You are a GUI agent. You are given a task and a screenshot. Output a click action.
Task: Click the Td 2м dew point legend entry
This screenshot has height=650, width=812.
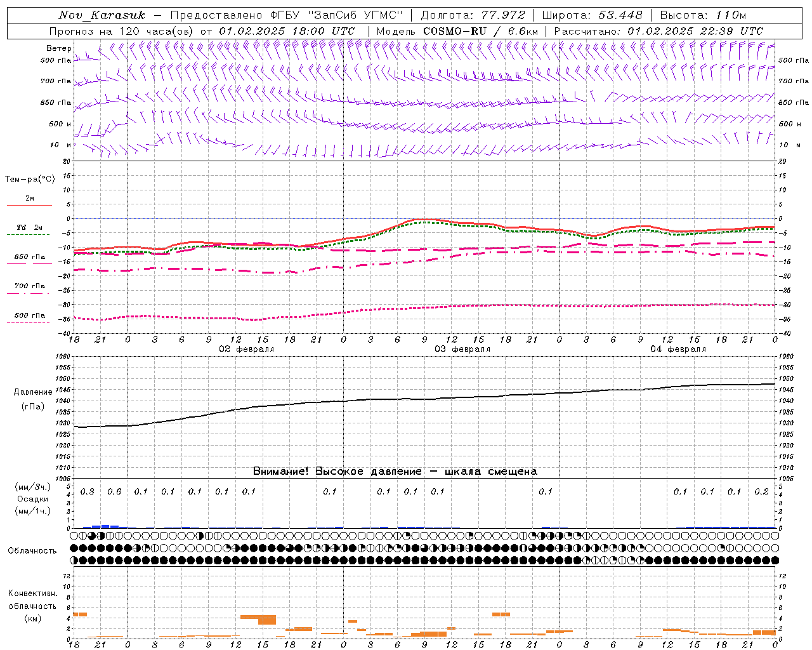coord(29,227)
